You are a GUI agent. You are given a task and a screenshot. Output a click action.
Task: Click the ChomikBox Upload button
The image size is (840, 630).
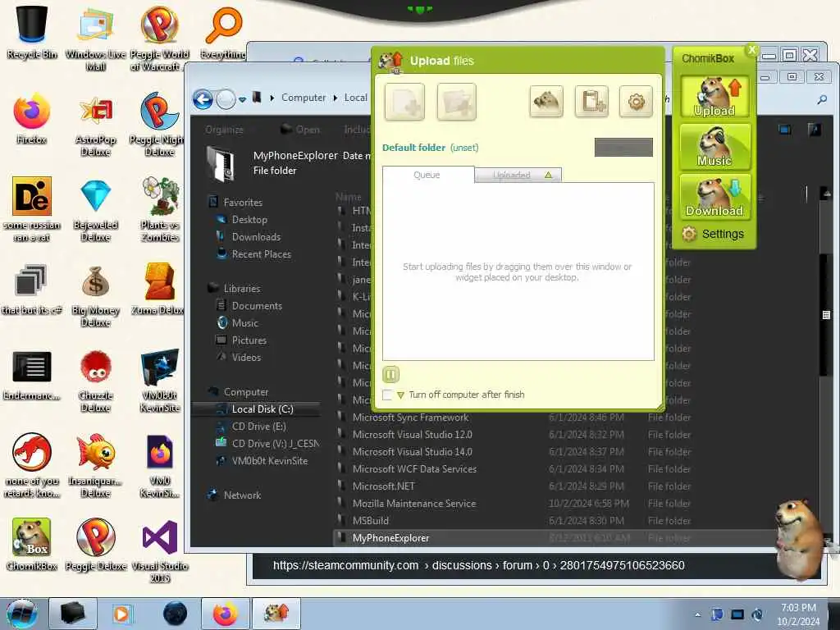click(714, 97)
